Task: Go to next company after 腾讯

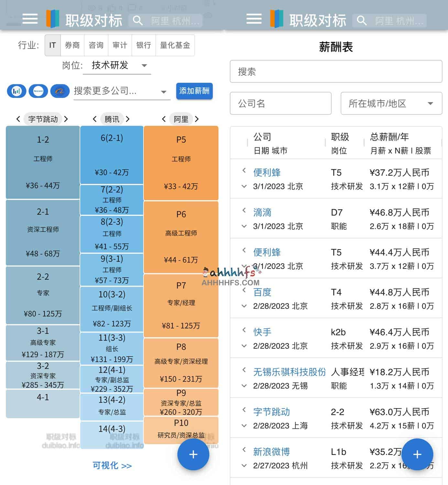Action: tap(128, 119)
